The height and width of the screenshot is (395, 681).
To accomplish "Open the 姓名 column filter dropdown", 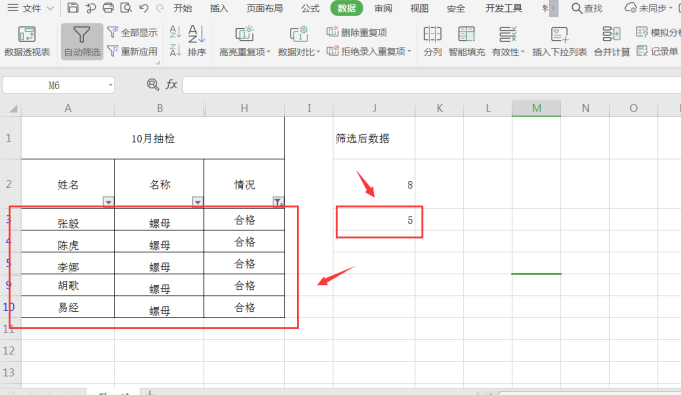I will tap(109, 202).
